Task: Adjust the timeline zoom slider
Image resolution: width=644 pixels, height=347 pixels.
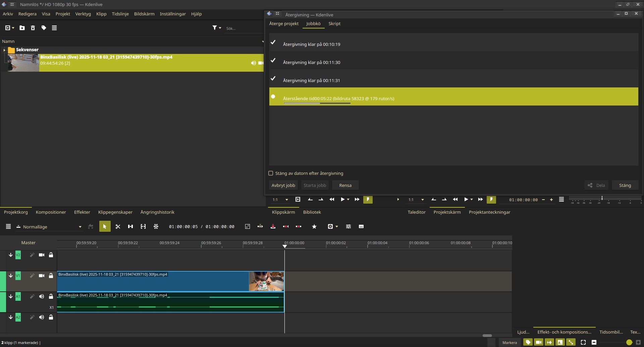Action: 629,342
